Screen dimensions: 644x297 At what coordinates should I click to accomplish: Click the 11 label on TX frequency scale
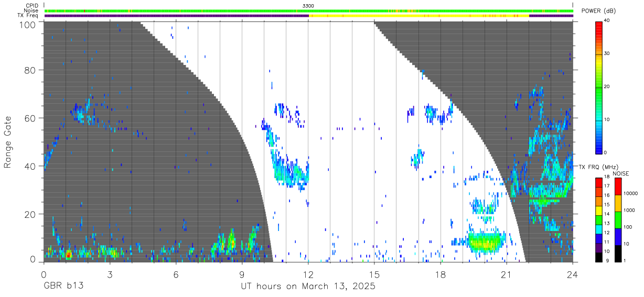(606, 242)
